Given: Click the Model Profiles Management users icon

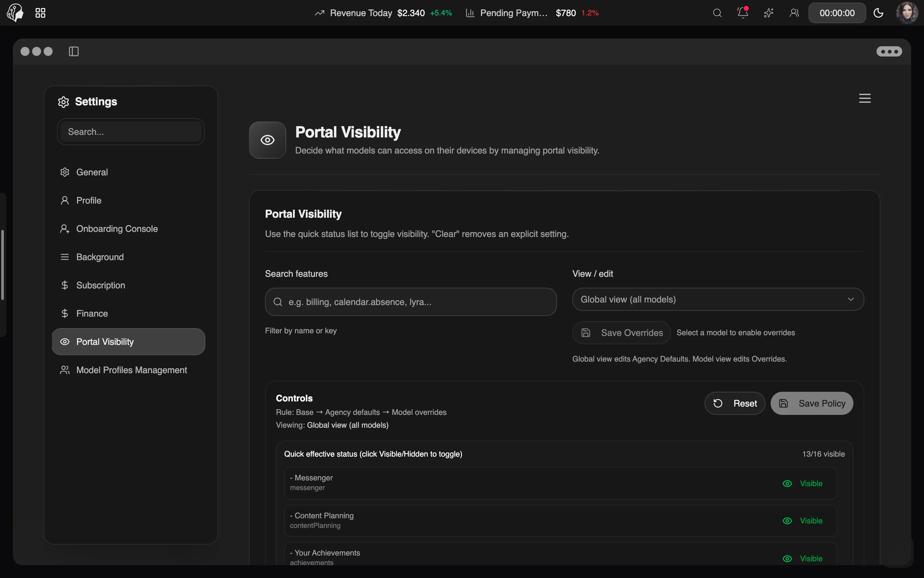Looking at the screenshot, I should point(65,370).
